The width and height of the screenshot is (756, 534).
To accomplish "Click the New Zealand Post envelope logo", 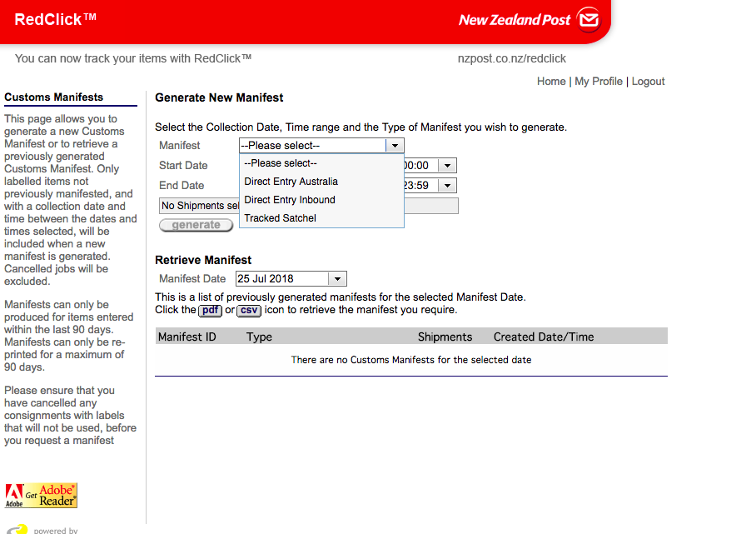I will (589, 20).
